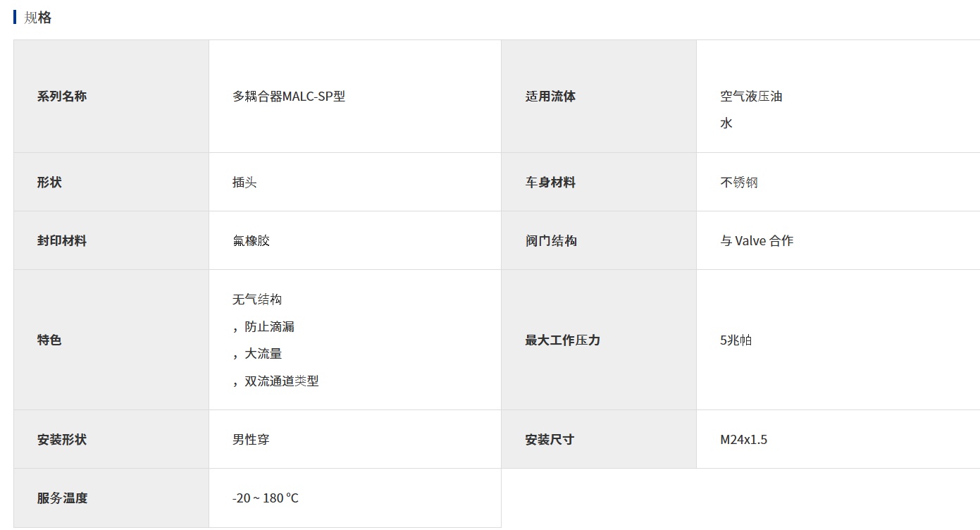Click the 最大工作压力 label

click(x=562, y=340)
